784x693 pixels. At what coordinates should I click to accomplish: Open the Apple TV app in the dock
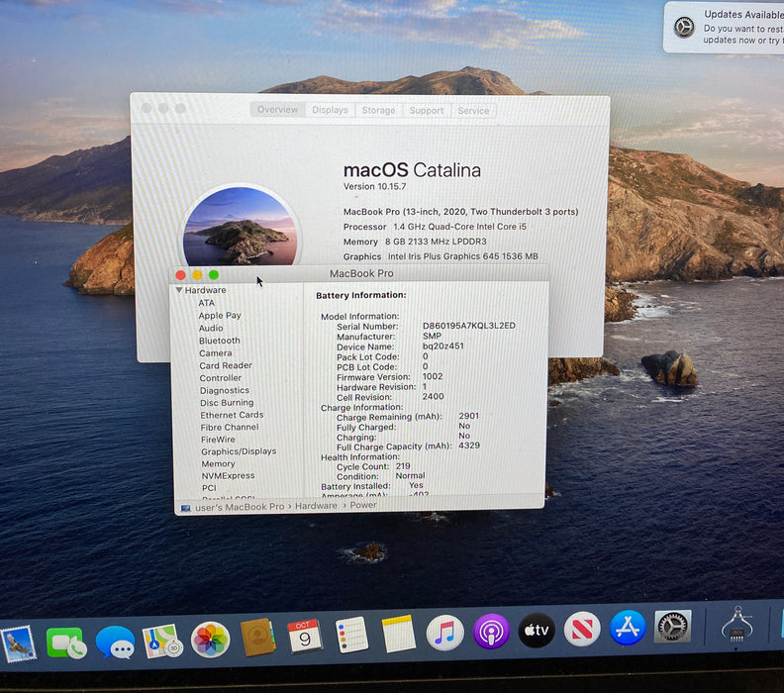[537, 630]
